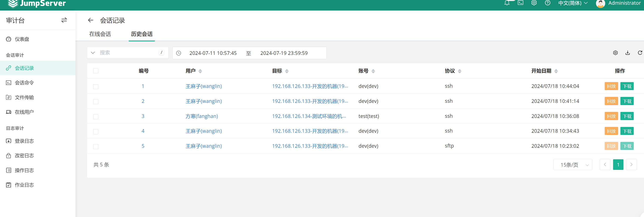Export table using the download icon

(627, 53)
